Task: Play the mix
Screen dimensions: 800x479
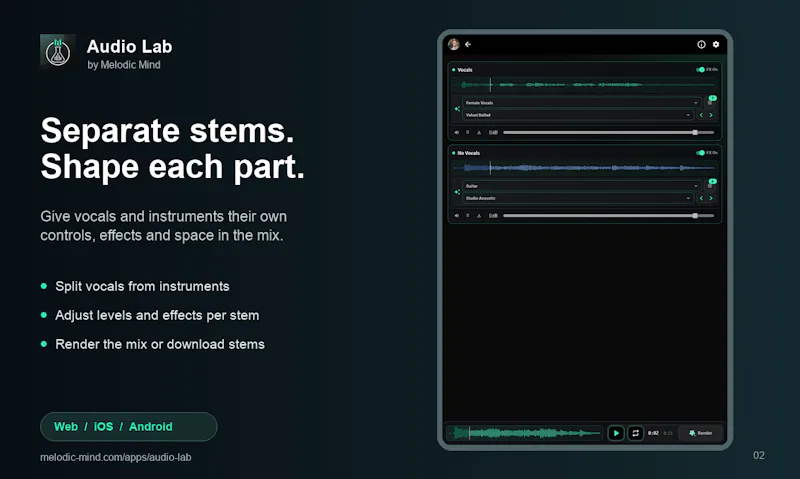Action: 616,433
